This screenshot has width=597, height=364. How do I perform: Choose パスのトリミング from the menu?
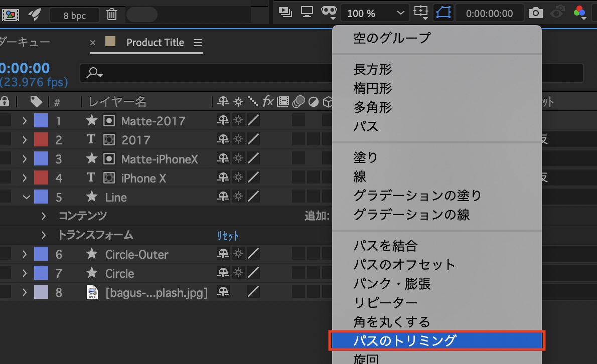436,341
